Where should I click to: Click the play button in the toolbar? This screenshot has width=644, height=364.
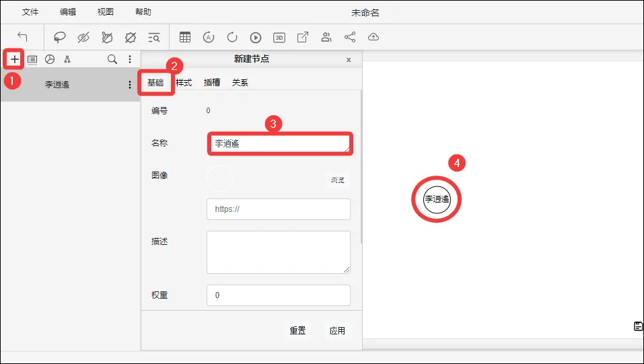tap(256, 38)
